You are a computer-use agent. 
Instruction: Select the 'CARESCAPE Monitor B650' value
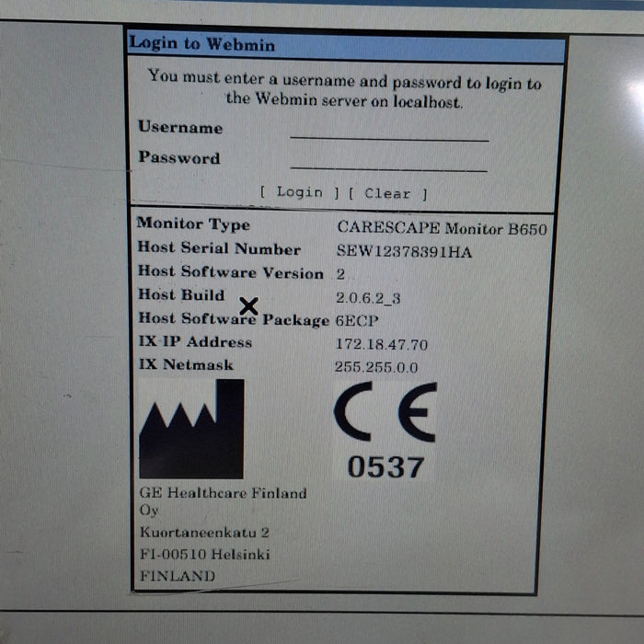(443, 228)
